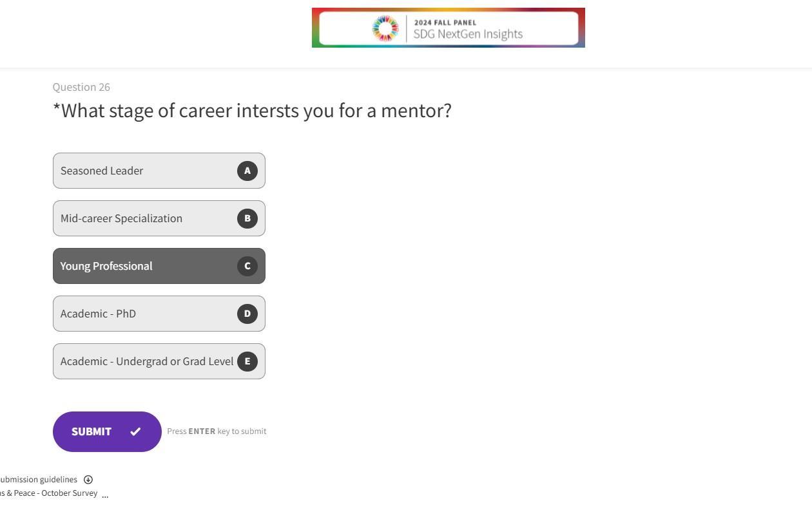Pick the Academic - PhD option
The height and width of the screenshot is (510, 812).
point(142,314)
